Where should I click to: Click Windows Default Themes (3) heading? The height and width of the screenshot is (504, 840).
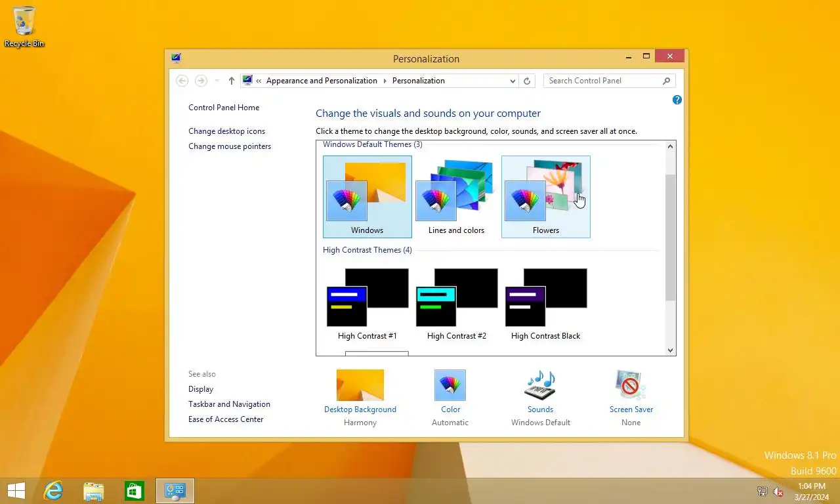373,144
